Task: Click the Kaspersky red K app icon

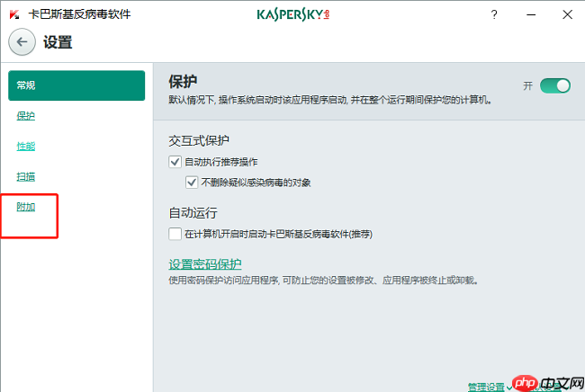Action: (14, 14)
